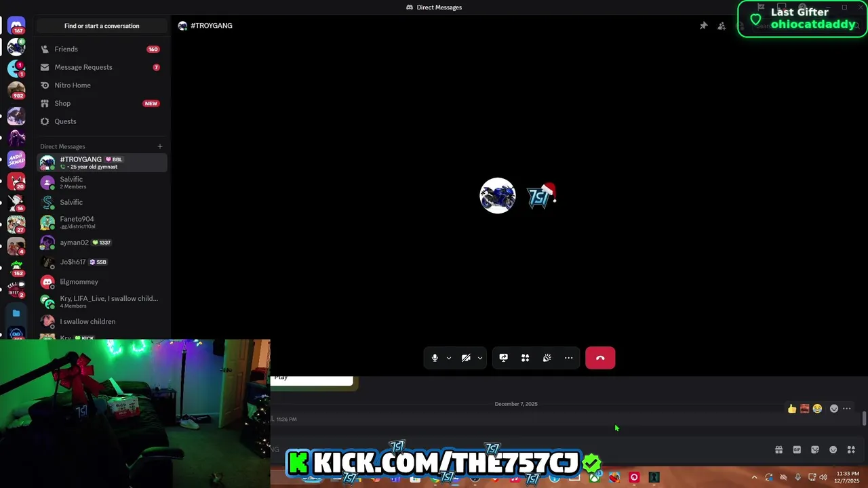The width and height of the screenshot is (868, 488).
Task: Select the #TROYGANG direct message
Action: click(x=102, y=163)
